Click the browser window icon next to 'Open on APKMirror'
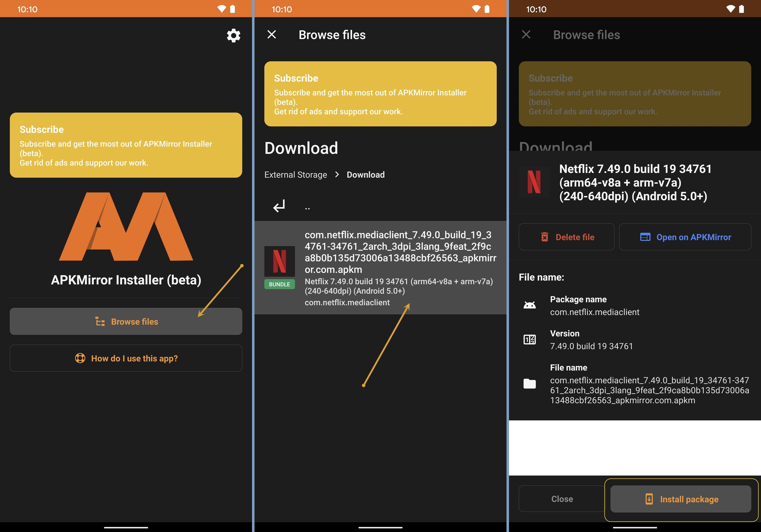761x532 pixels. pos(645,237)
